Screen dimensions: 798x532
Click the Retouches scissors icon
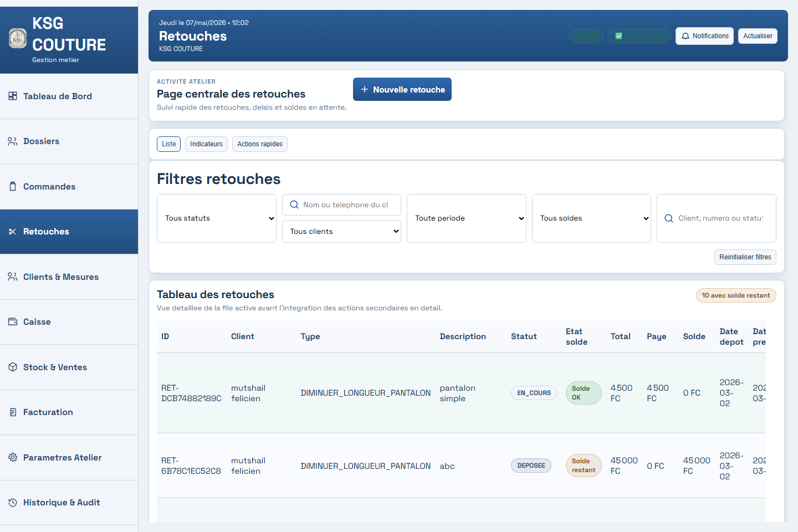pos(13,232)
